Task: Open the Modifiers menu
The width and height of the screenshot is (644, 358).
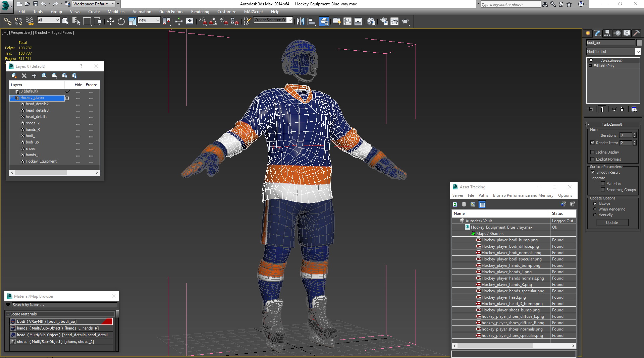Action: coord(116,12)
